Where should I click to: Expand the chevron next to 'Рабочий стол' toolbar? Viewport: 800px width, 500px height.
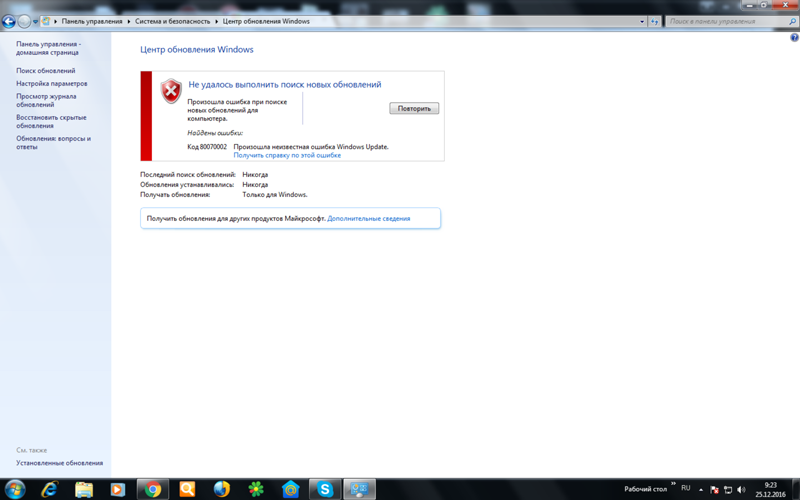673,484
